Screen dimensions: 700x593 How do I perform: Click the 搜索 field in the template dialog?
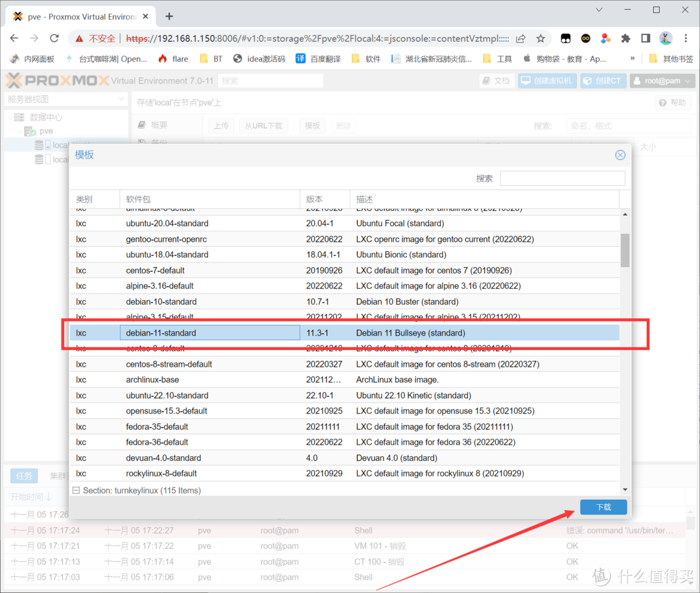click(563, 178)
